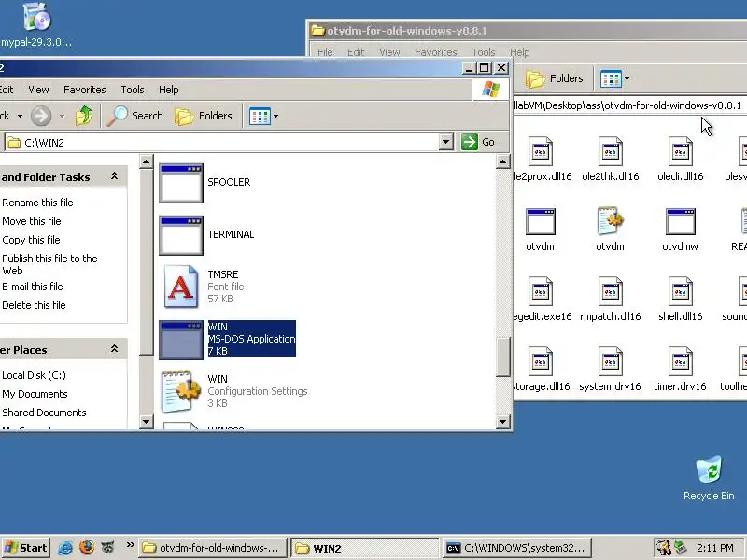Click Publish this file to the Web
The height and width of the screenshot is (560, 747).
point(49,264)
